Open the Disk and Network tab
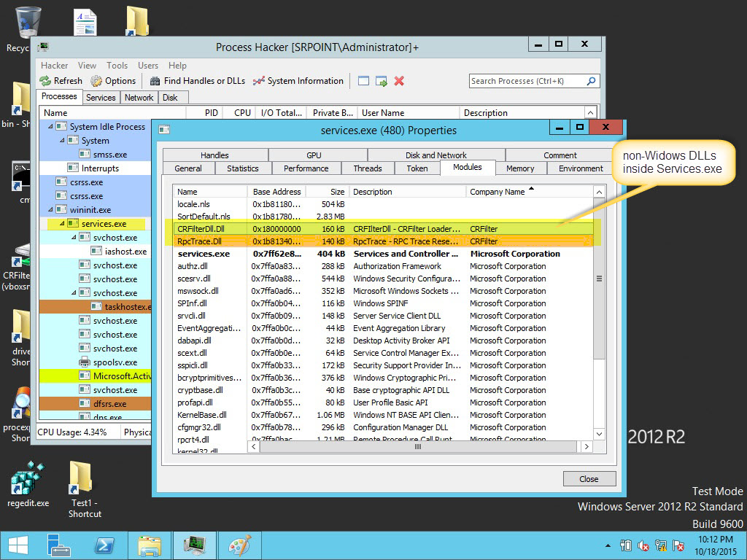This screenshot has width=747, height=560. [x=436, y=155]
